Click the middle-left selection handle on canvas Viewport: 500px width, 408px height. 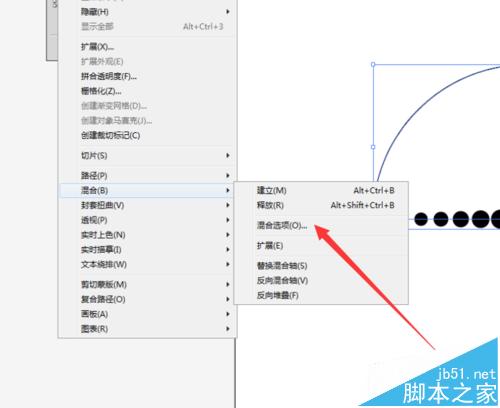click(x=373, y=147)
